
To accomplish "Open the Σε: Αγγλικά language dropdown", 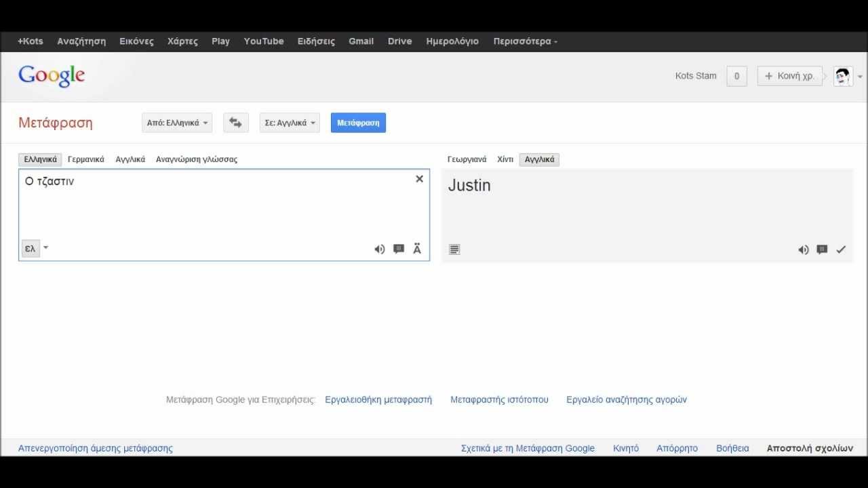I will [x=290, y=123].
